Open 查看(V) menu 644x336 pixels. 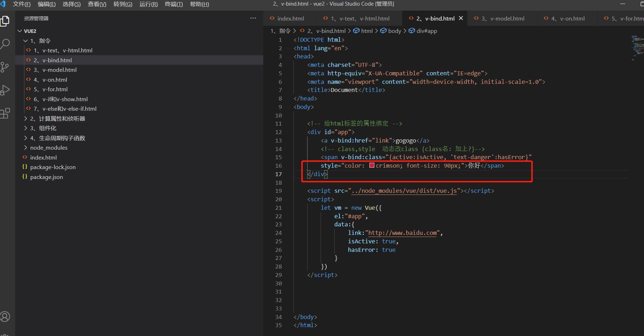[97, 4]
